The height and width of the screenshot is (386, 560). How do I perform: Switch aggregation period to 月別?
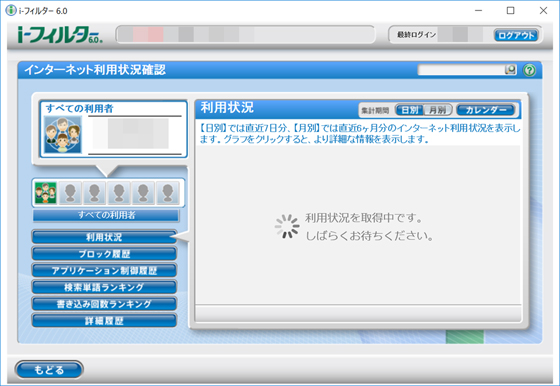tap(438, 110)
